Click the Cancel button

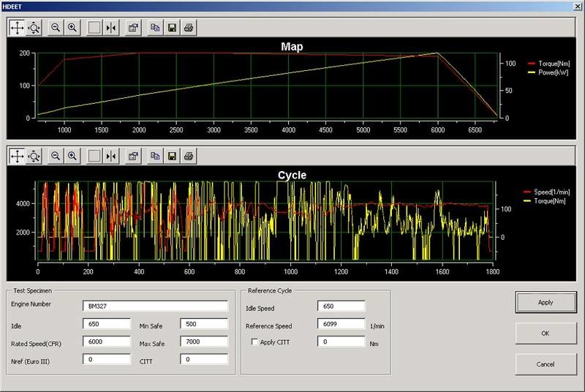546,364
